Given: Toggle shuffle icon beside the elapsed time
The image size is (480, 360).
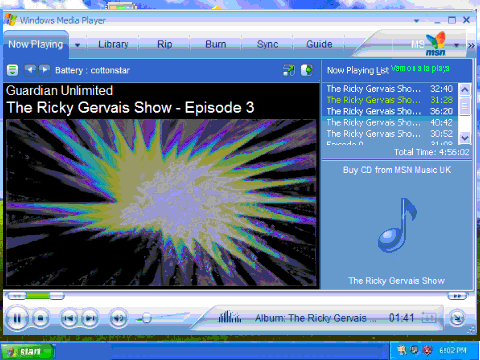Looking at the screenshot, I should coord(429,317).
